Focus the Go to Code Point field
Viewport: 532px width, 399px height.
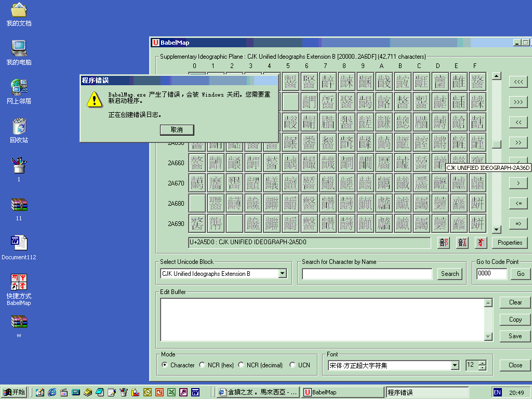click(491, 274)
